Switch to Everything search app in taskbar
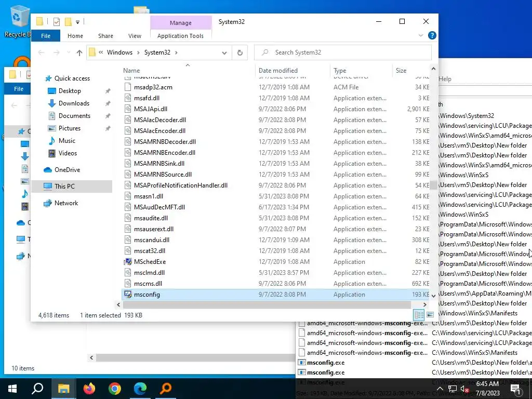The width and height of the screenshot is (532, 399). tap(166, 389)
